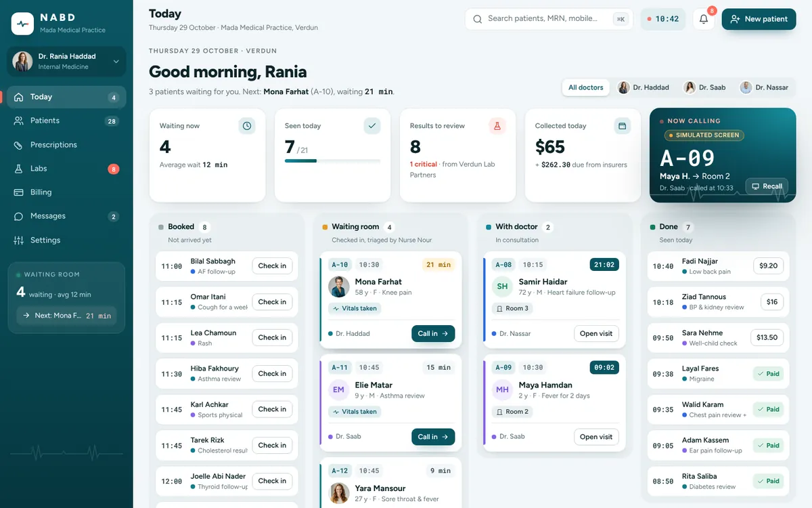
Task: Click the Seen today progress bar
Action: pyautogui.click(x=332, y=161)
